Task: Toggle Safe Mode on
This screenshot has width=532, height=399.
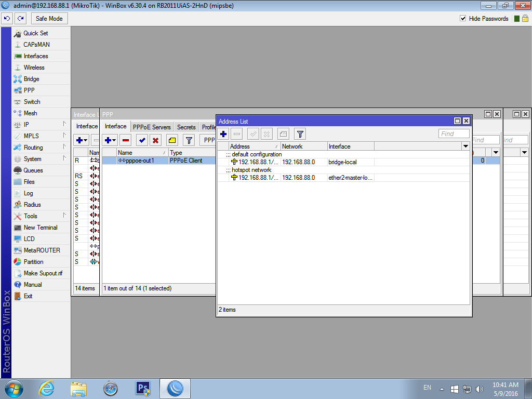Action: click(49, 18)
